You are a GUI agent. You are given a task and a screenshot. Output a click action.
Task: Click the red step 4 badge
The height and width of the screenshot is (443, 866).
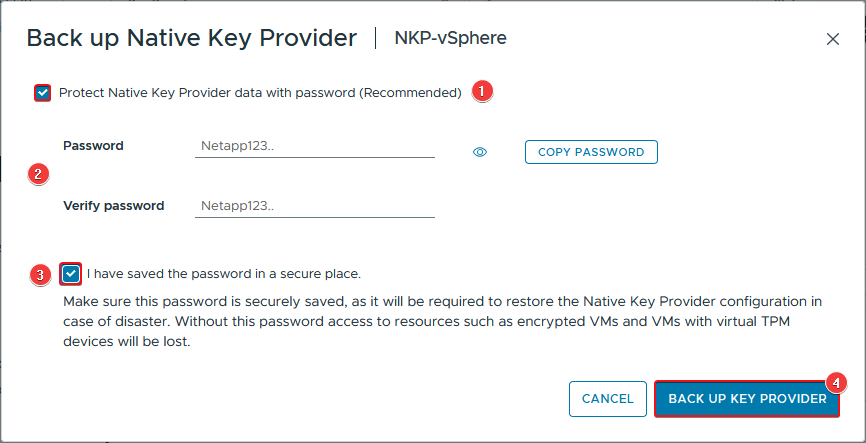tap(837, 383)
